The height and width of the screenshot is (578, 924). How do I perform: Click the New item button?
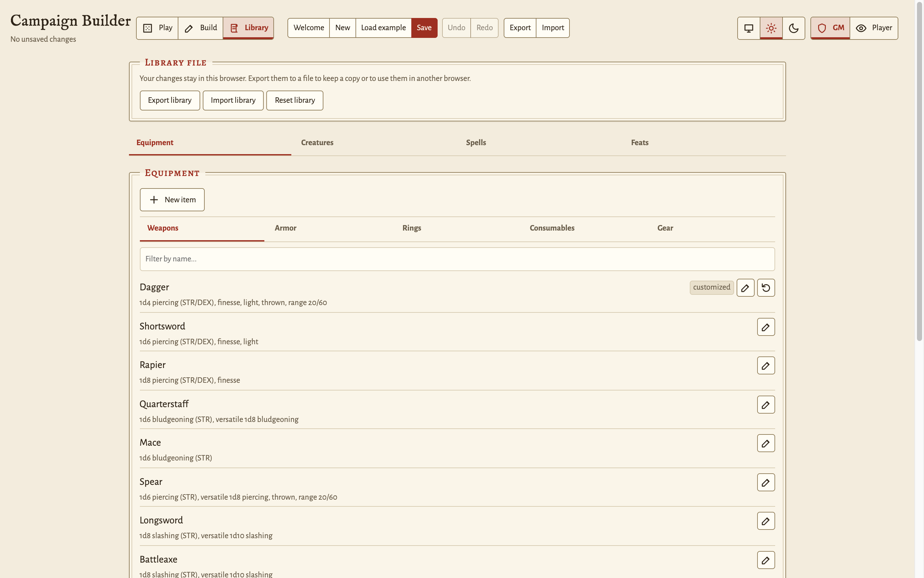point(172,199)
